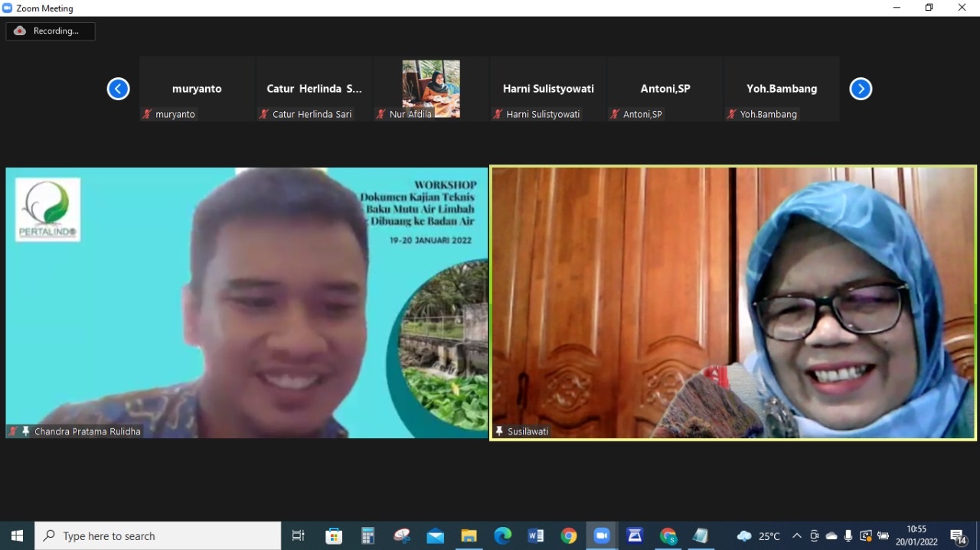Open the Windows Start menu
The height and width of the screenshot is (550, 980).
tap(17, 536)
